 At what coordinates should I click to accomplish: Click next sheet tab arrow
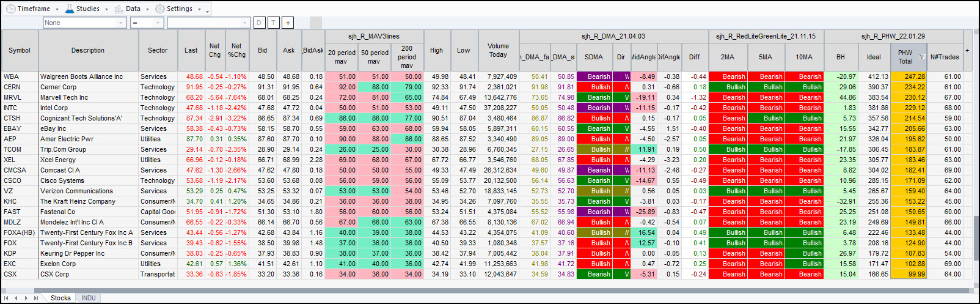(26, 298)
